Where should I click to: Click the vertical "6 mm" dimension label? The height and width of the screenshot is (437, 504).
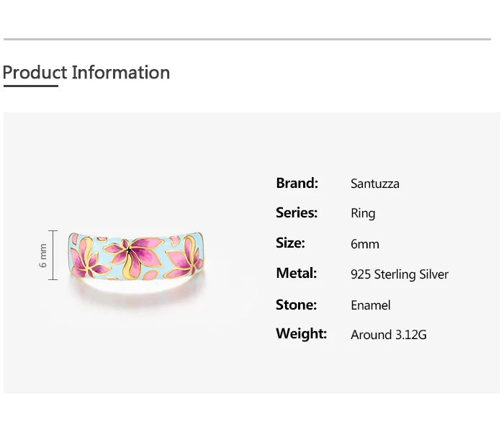click(43, 256)
